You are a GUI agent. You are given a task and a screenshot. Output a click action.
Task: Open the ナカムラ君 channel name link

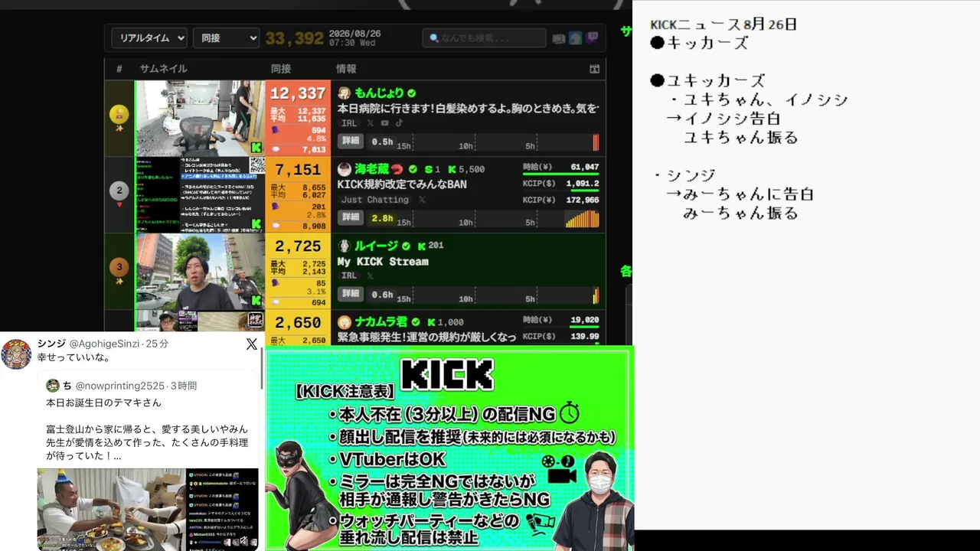(x=381, y=322)
